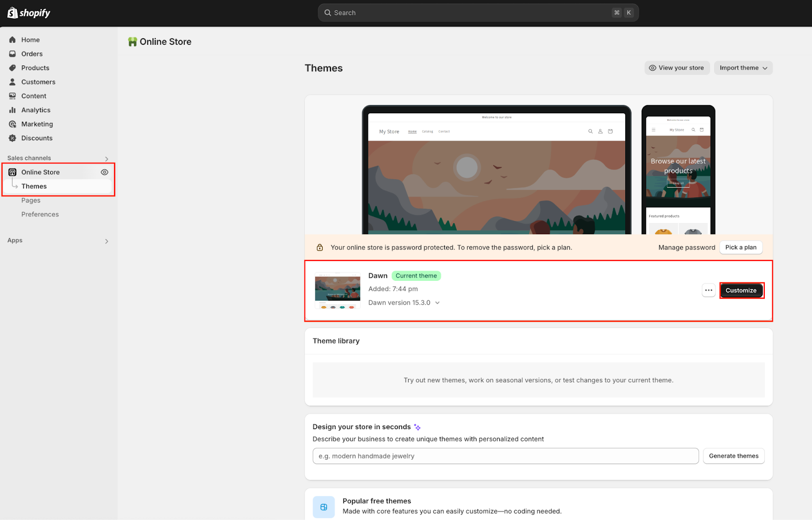Open Home from the sidebar
The height and width of the screenshot is (520, 812).
tap(30, 40)
